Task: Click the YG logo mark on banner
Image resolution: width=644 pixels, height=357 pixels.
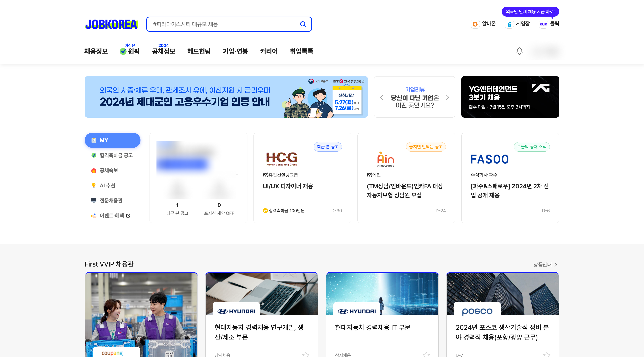Action: click(540, 88)
